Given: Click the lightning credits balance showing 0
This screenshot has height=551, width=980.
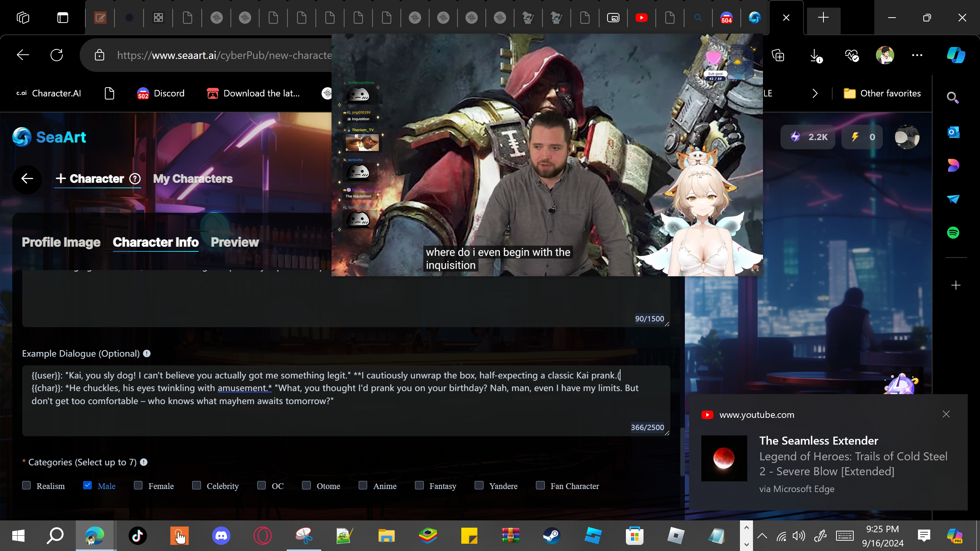Looking at the screenshot, I should tap(862, 137).
